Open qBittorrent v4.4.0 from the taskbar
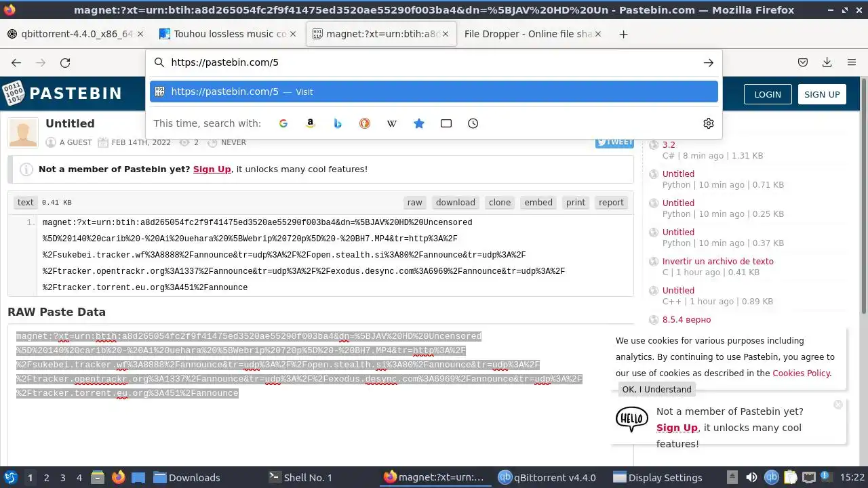 [547, 477]
